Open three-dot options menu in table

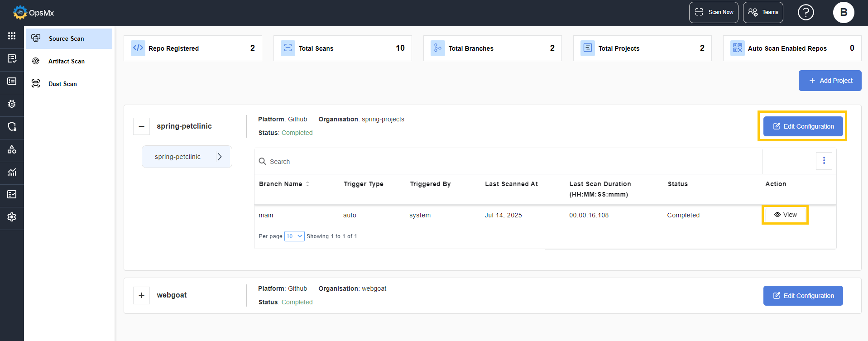click(824, 161)
